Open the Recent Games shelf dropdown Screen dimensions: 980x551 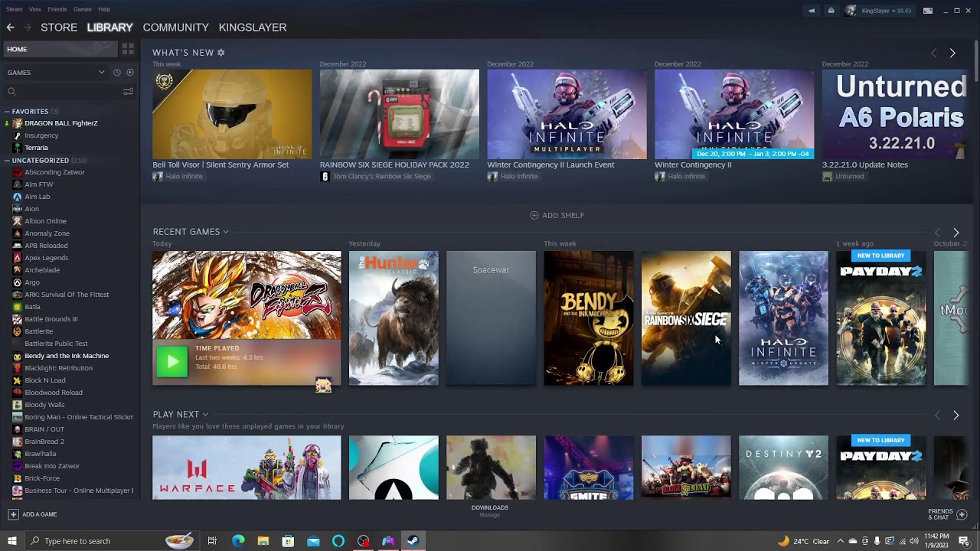[226, 232]
